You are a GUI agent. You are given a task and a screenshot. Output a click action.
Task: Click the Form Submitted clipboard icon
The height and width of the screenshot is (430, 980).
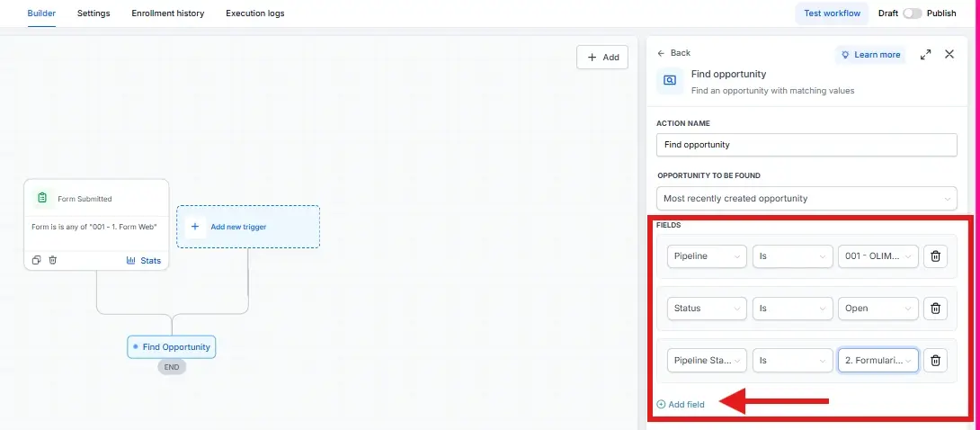click(x=42, y=198)
